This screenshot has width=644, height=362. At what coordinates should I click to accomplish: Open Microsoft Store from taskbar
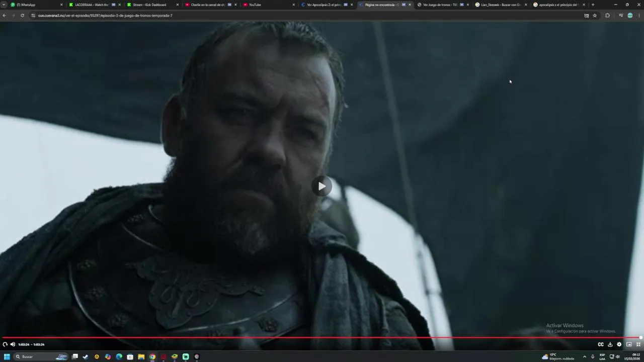(x=130, y=356)
